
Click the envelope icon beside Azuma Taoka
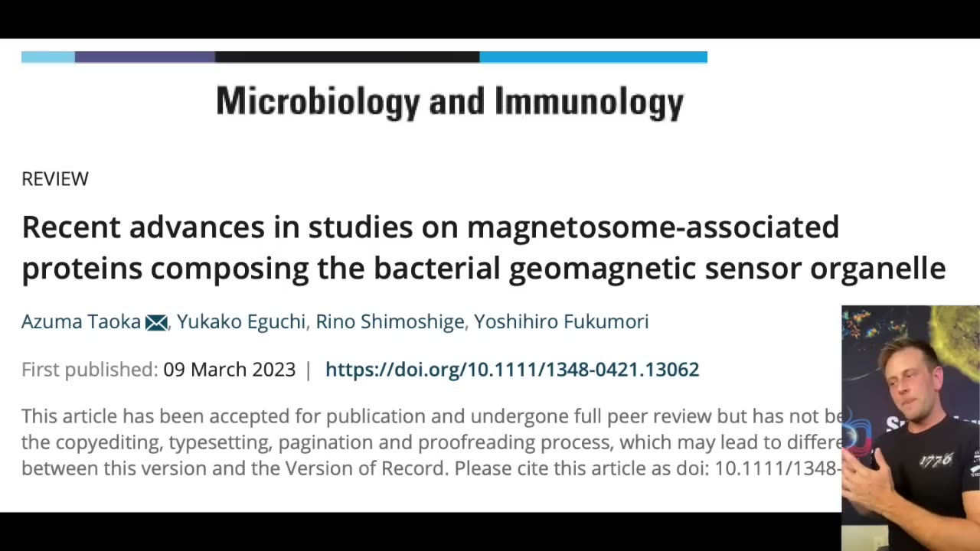click(x=156, y=323)
